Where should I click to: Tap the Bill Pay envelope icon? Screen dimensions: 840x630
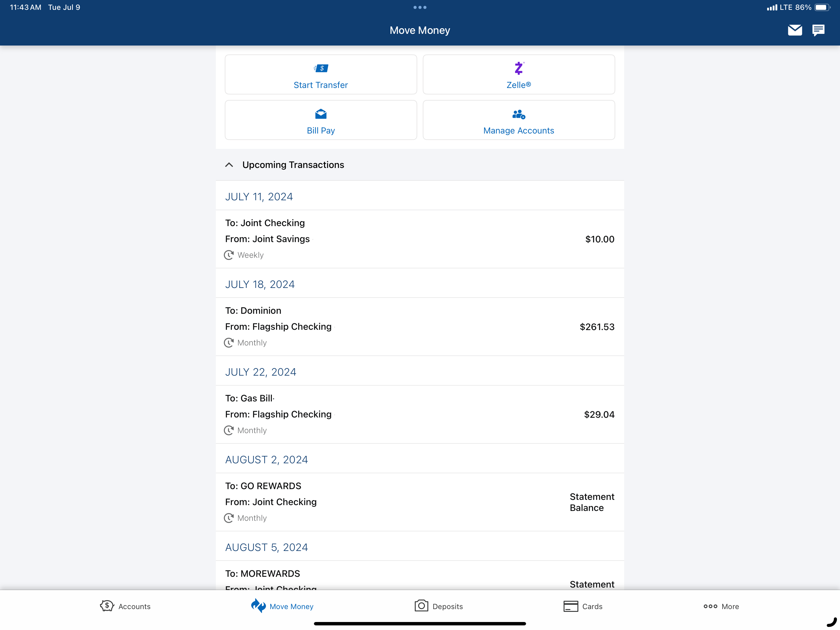[x=321, y=114]
